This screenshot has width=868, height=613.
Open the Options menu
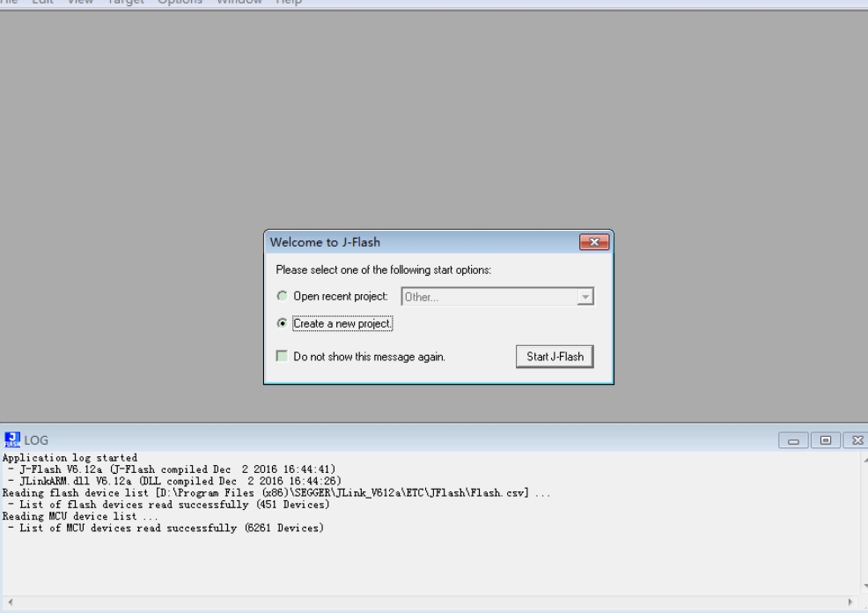(x=180, y=3)
